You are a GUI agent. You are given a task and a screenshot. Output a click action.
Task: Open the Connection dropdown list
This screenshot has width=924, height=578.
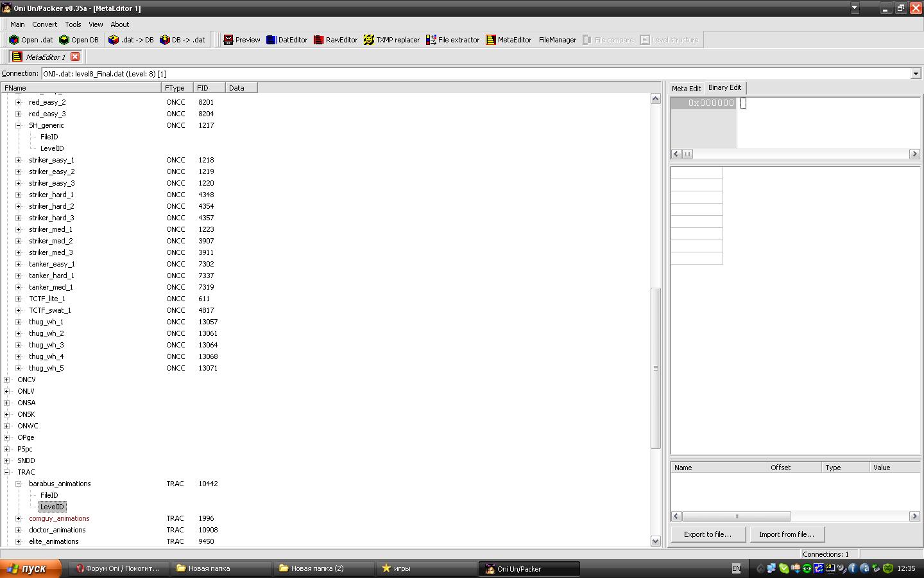(x=916, y=74)
